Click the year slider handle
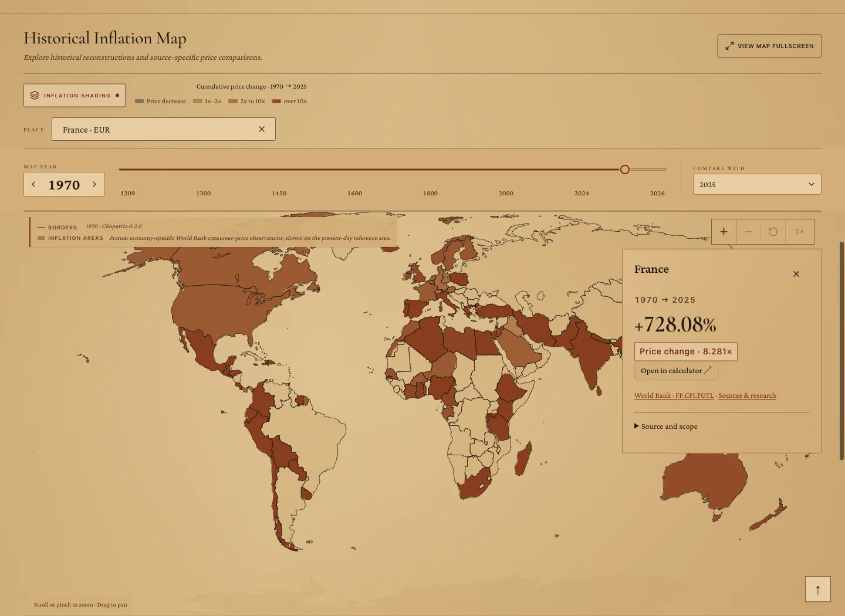Screen dimensions: 845x616 pos(625,170)
